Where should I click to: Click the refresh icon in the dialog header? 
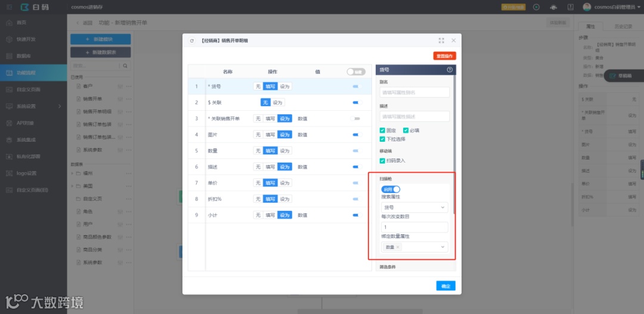pos(192,41)
